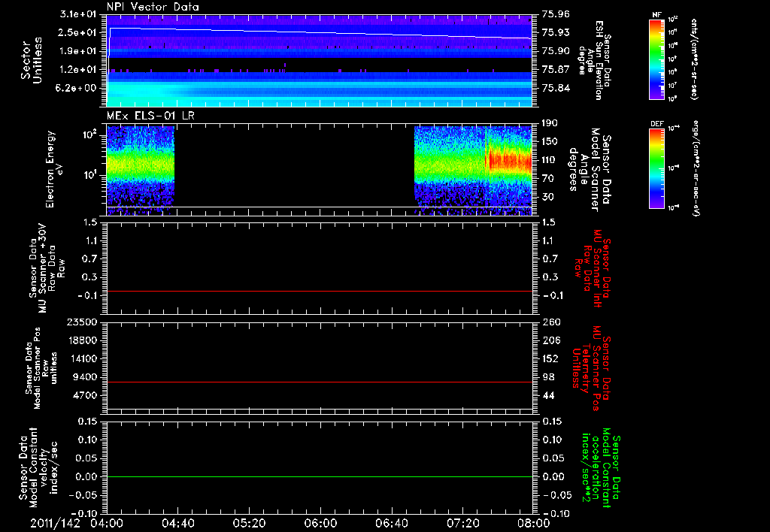Click the "Electron Energy eV" axis label
Image resolution: width=770 pixels, height=532 pixels.
coord(56,169)
